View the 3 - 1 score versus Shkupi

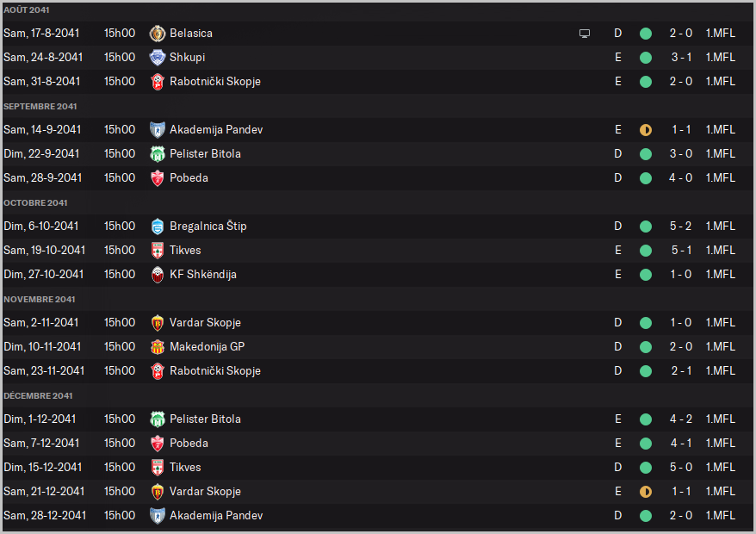(x=681, y=58)
